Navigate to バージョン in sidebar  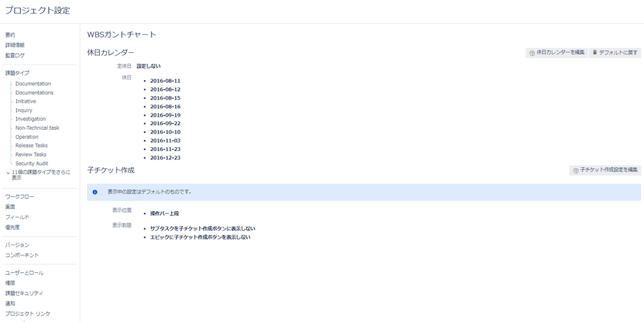[17, 245]
